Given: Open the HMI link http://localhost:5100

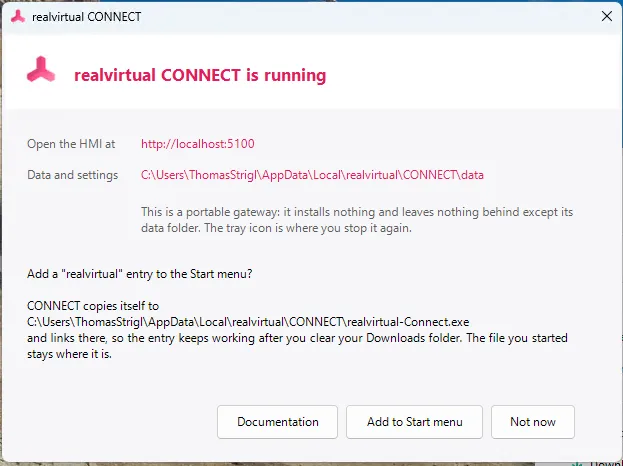Looking at the screenshot, I should click(x=197, y=144).
